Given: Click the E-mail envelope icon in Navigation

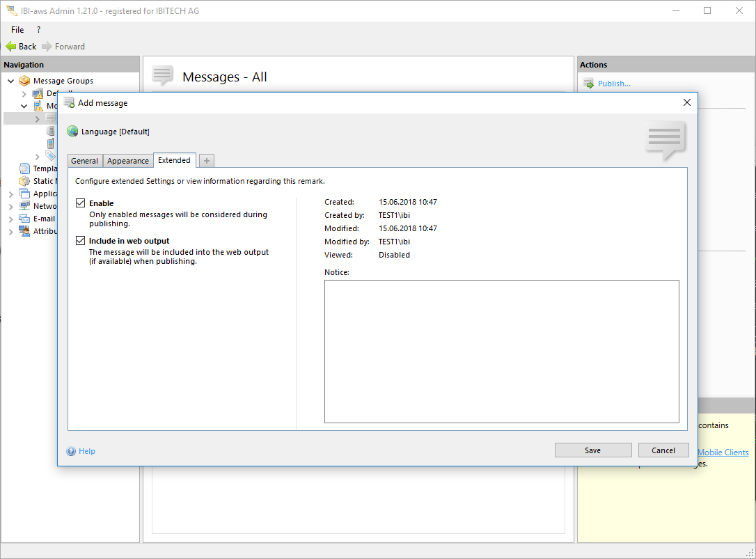Looking at the screenshot, I should coord(24,219).
